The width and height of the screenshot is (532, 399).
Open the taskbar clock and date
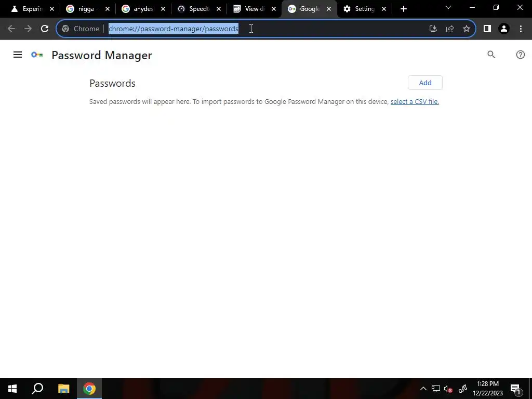488,389
